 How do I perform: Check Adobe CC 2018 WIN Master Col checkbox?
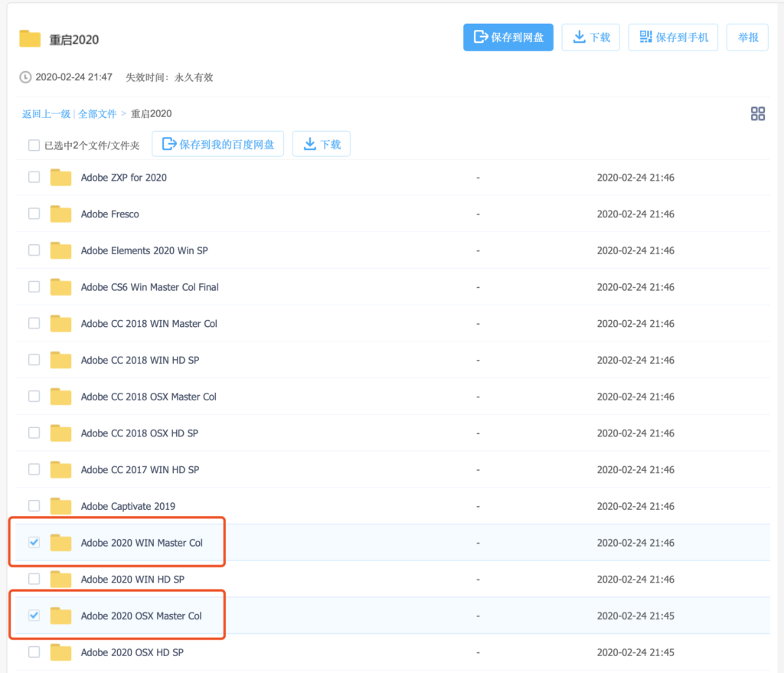[34, 324]
